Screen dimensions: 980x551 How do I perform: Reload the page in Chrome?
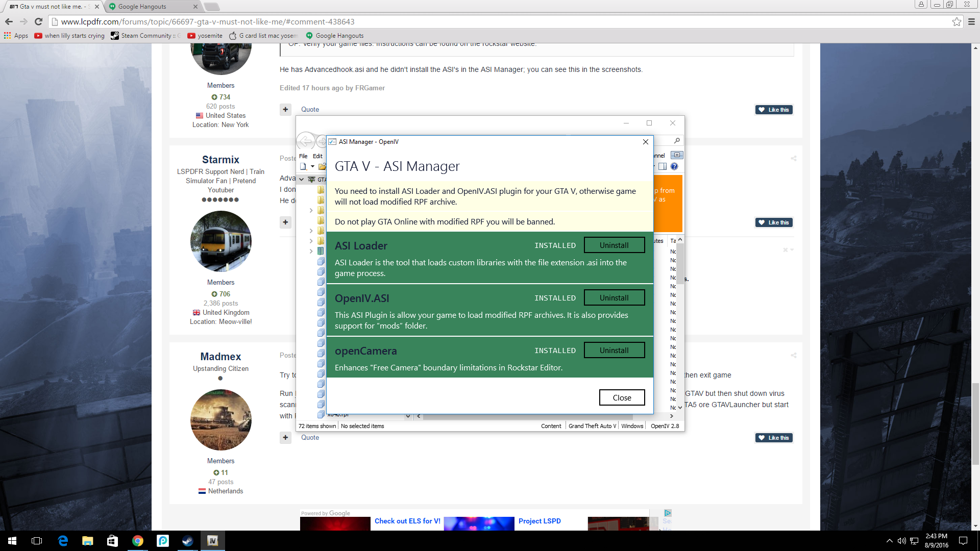coord(38,21)
